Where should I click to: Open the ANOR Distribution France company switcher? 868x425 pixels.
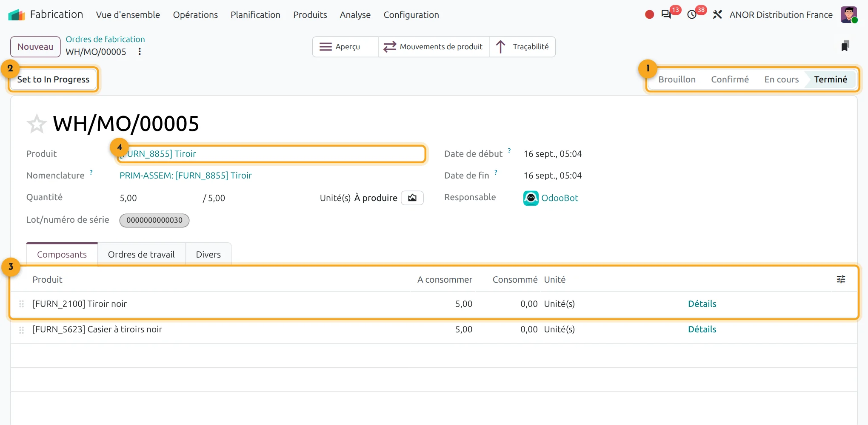[x=781, y=15]
